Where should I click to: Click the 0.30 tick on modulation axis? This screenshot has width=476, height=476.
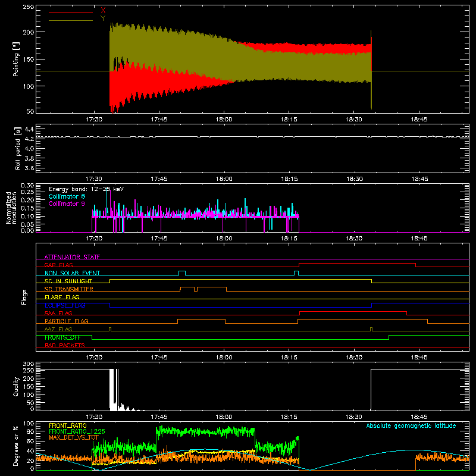coord(27,186)
